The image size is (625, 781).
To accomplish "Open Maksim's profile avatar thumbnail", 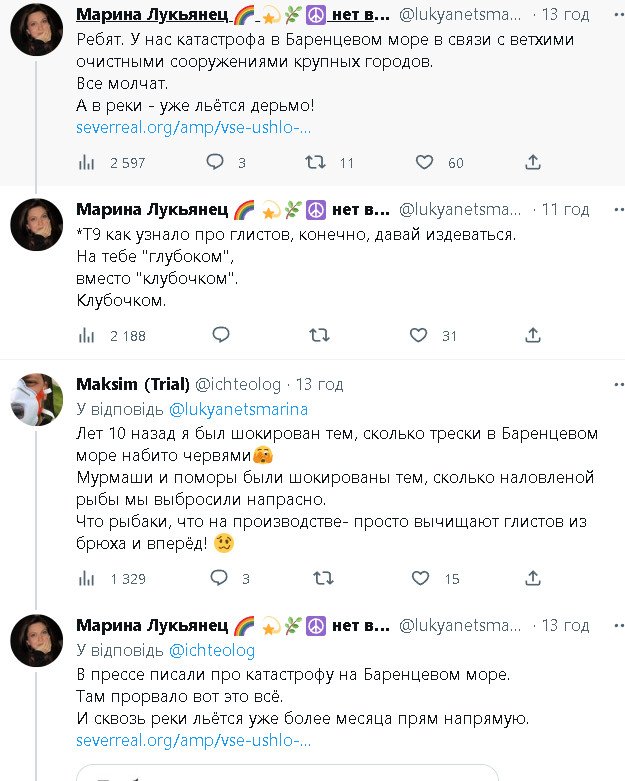I will (x=36, y=398).
